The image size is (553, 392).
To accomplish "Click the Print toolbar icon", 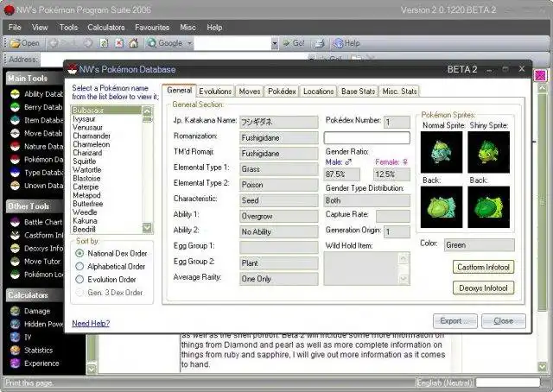I will tap(320, 43).
